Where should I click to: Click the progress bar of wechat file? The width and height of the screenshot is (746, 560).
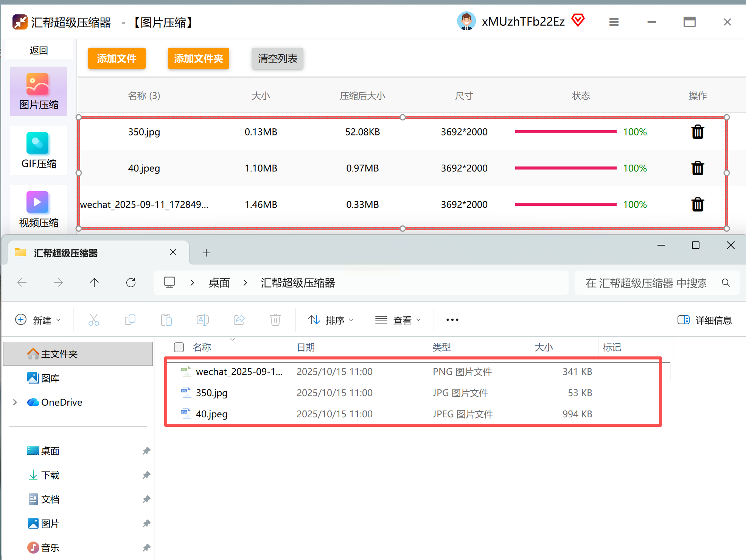566,204
